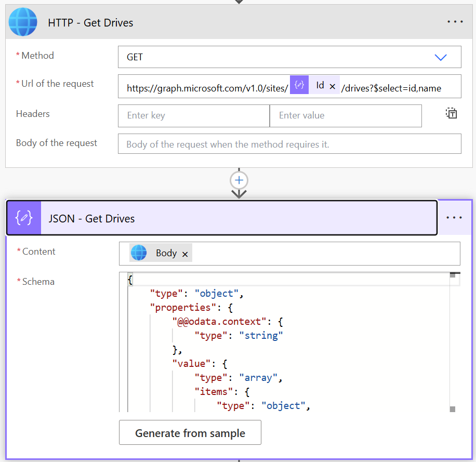
Task: Click the "array" value in schema
Action: click(258, 378)
